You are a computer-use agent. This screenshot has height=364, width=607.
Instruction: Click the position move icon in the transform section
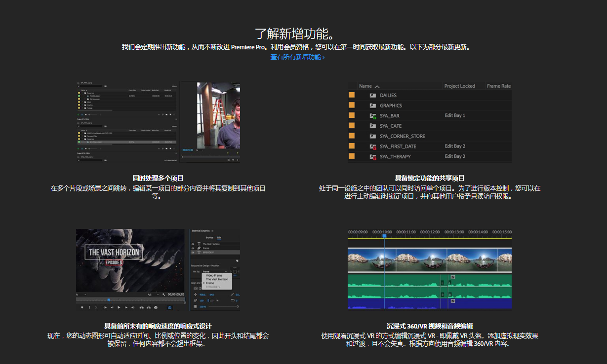pyautogui.click(x=195, y=294)
